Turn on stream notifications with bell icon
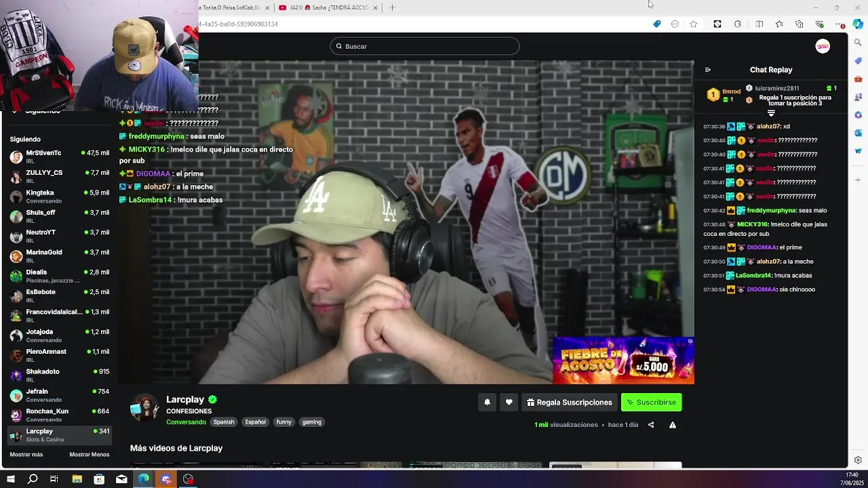This screenshot has width=868, height=488. pos(487,402)
